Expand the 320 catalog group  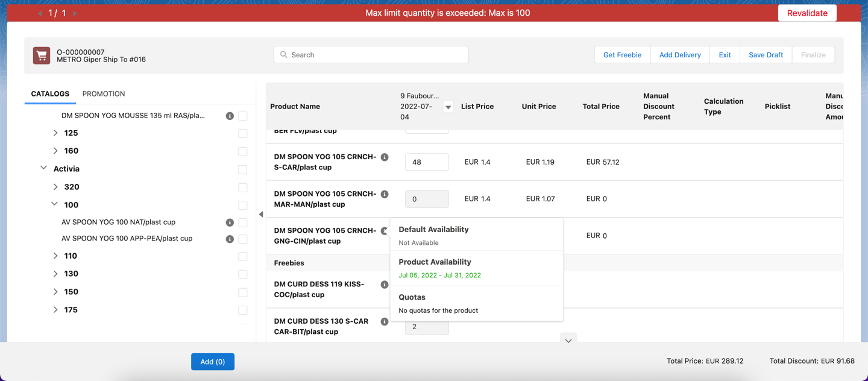[x=55, y=187]
